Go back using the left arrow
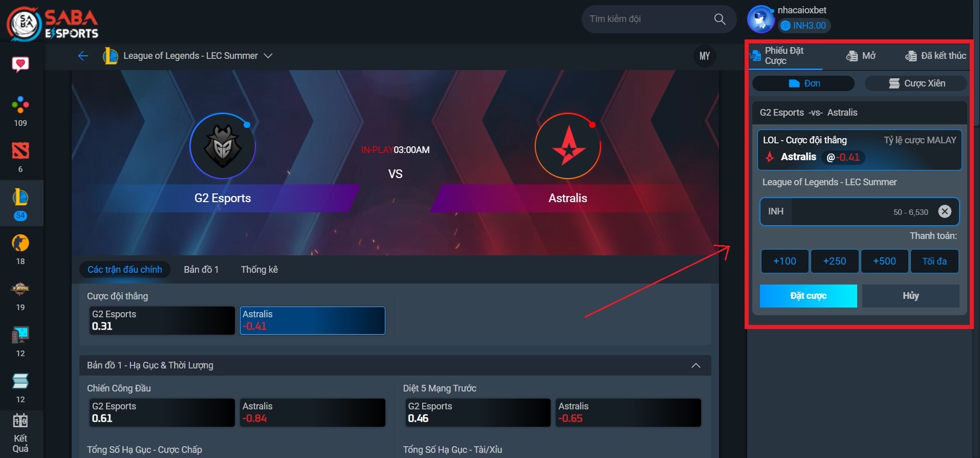 point(83,56)
